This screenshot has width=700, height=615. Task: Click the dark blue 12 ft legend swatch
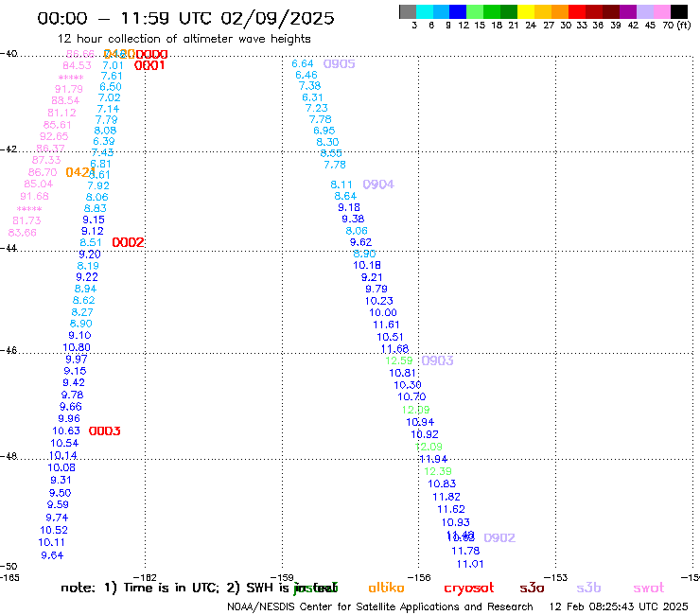[458, 11]
